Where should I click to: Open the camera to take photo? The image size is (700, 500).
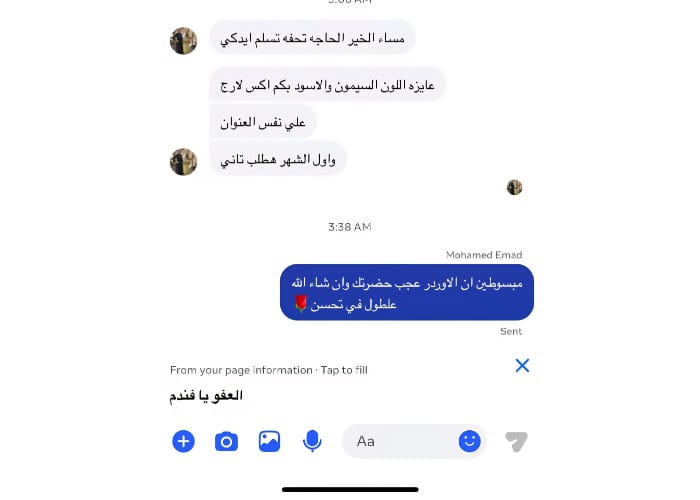[x=226, y=442]
